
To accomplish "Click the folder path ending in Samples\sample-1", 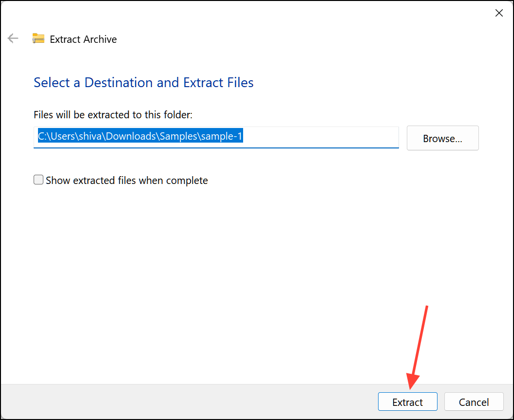I will [140, 136].
